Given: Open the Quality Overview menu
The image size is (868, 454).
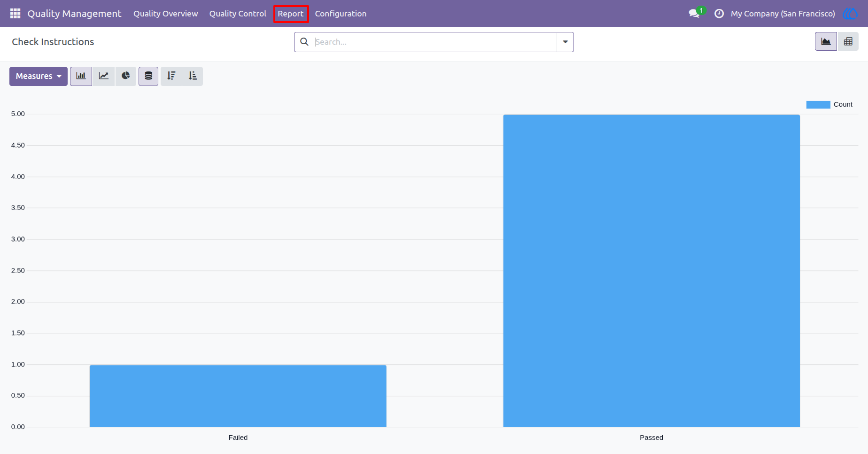Looking at the screenshot, I should (x=165, y=14).
